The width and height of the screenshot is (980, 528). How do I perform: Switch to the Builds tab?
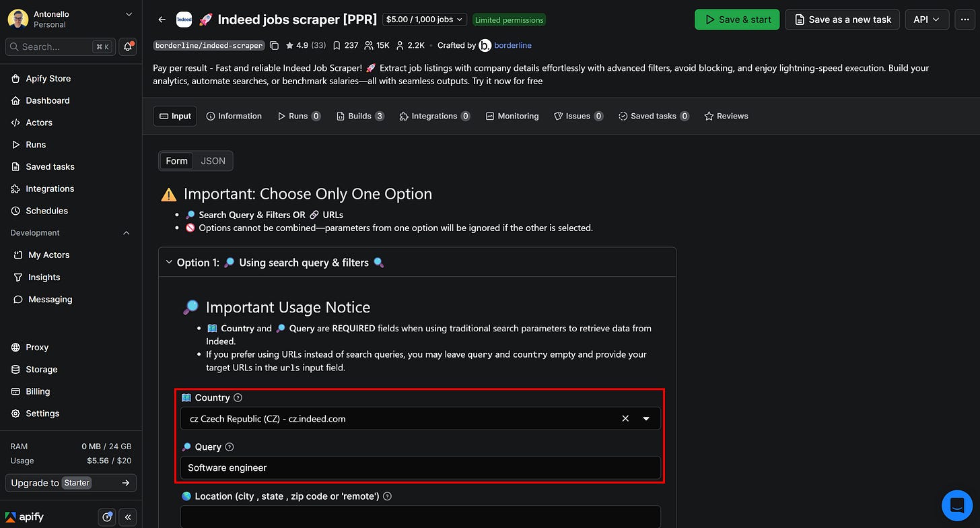360,116
